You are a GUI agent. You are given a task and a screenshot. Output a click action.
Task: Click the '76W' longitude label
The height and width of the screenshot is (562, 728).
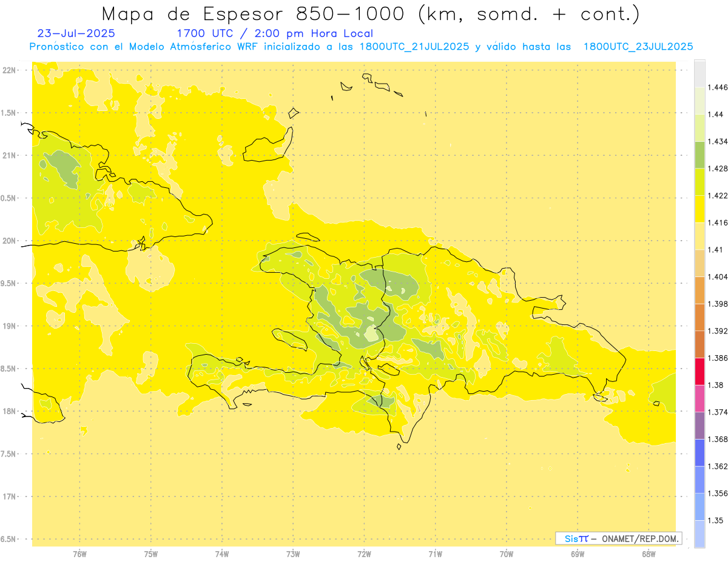(79, 554)
